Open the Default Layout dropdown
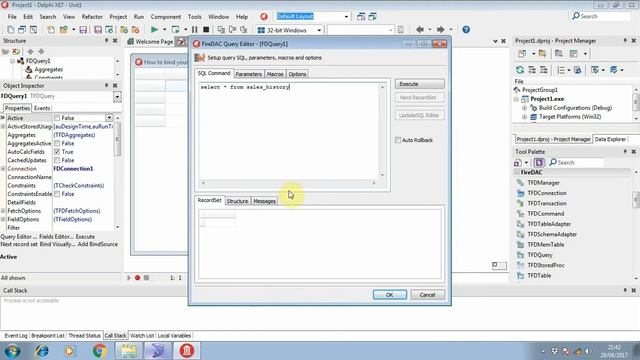The image size is (640, 360). [x=346, y=17]
